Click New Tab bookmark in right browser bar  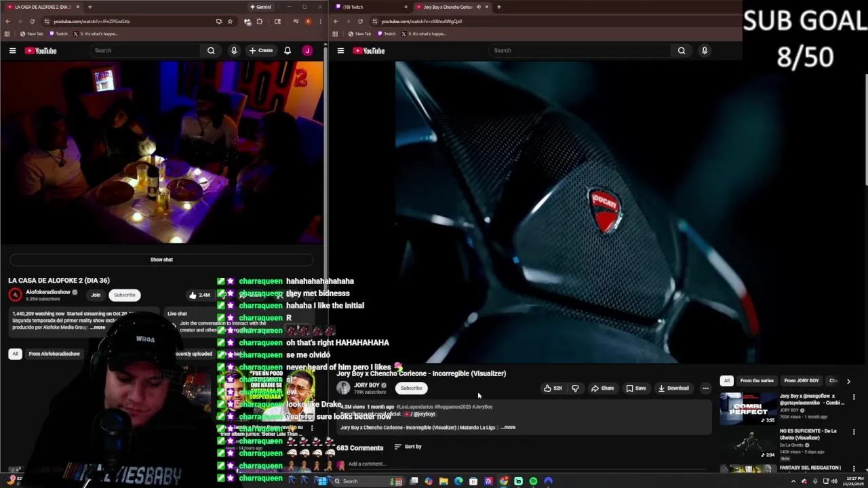(x=359, y=34)
